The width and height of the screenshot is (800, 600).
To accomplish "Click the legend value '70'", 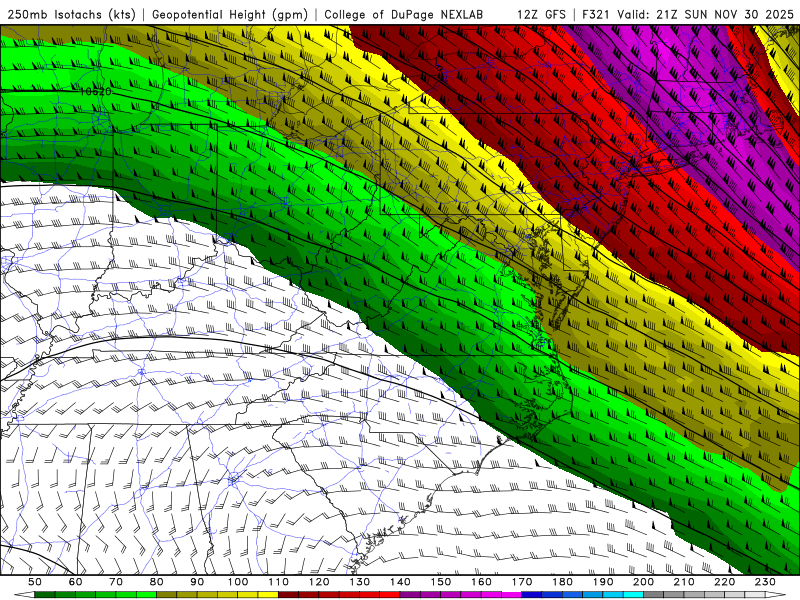I will [116, 582].
